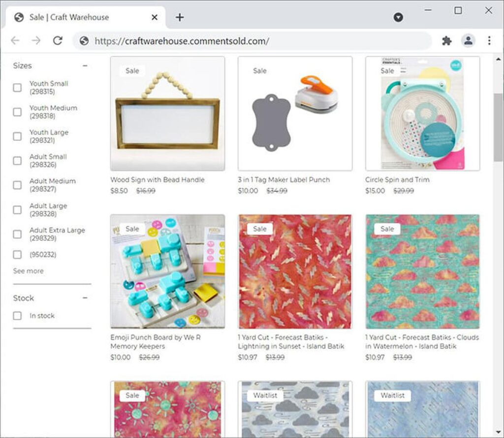Open the media control icon in tab bar

(x=398, y=17)
